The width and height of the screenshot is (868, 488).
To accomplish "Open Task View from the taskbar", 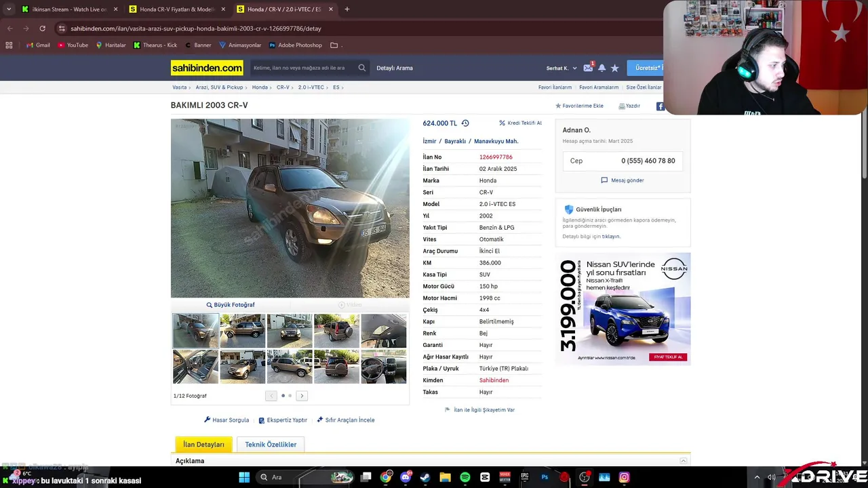I will [366, 477].
